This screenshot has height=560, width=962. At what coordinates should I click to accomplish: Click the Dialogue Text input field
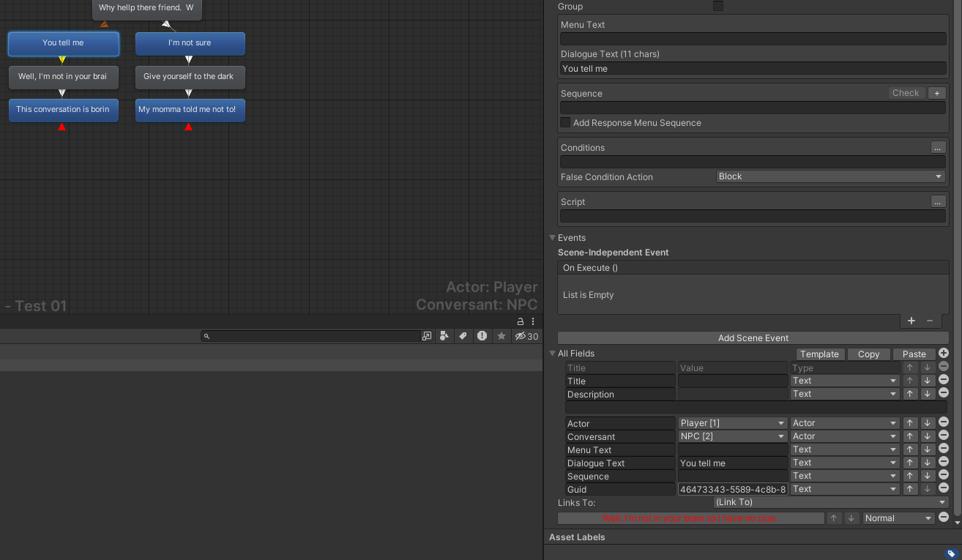(753, 69)
